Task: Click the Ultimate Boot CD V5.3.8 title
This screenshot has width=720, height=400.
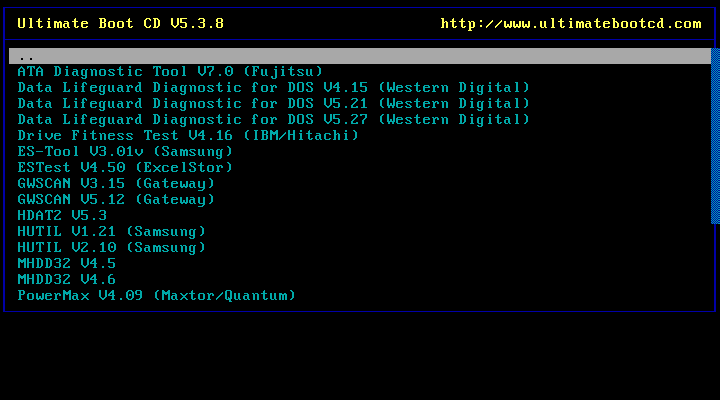Action: pyautogui.click(x=120, y=23)
